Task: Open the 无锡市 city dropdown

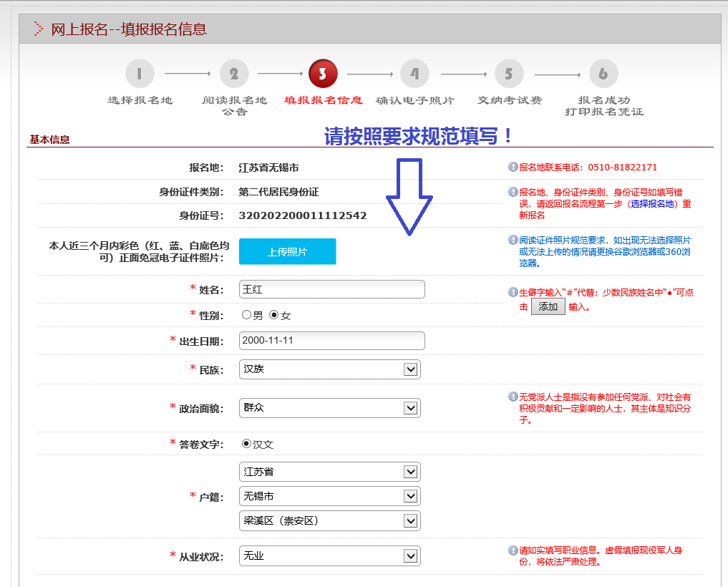Action: (330, 496)
